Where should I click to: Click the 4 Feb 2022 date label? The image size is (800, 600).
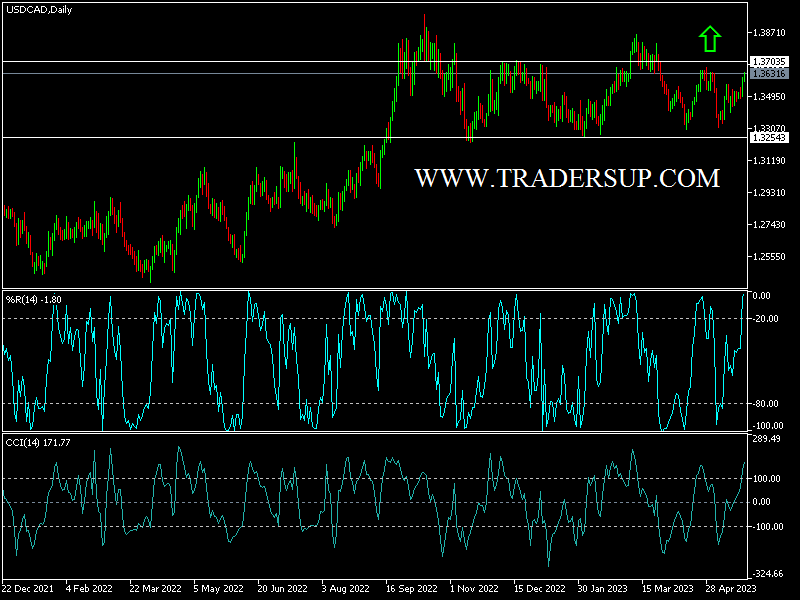[x=89, y=588]
